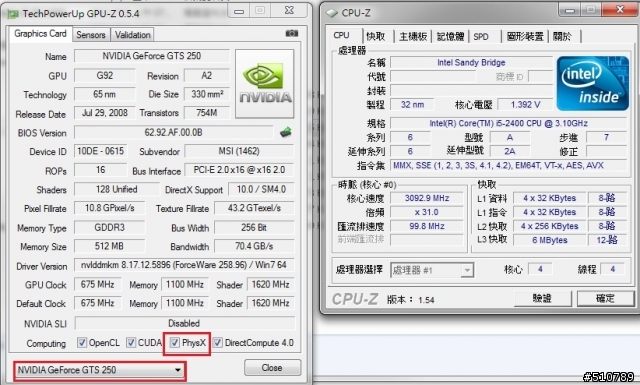
Task: Click the Die Size value 330 mm²
Action: point(207,94)
